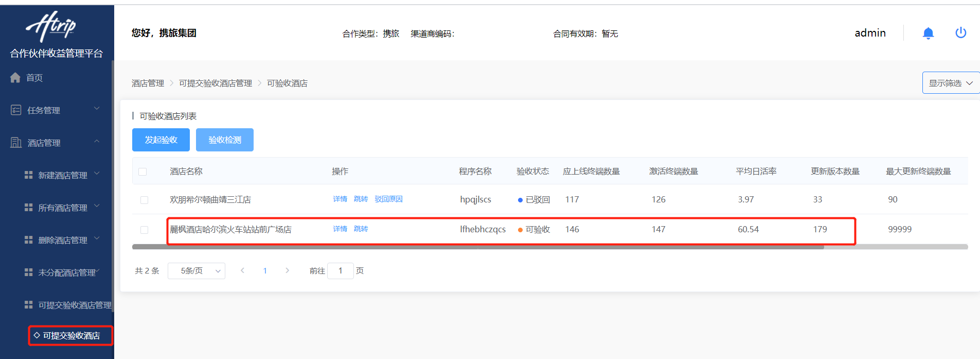Open the 显示筛选 dropdown
This screenshot has height=359, width=980.
(951, 83)
